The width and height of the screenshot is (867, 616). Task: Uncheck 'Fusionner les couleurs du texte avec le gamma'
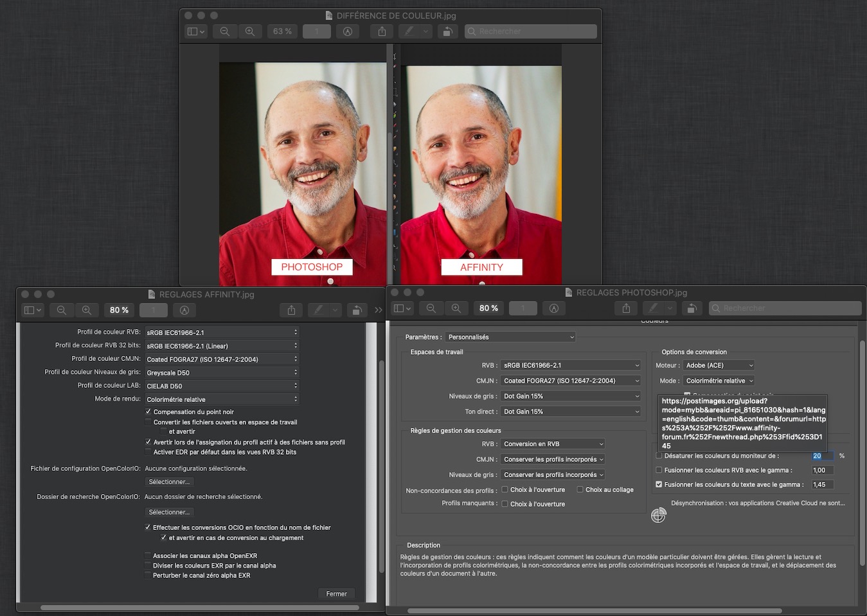[659, 484]
